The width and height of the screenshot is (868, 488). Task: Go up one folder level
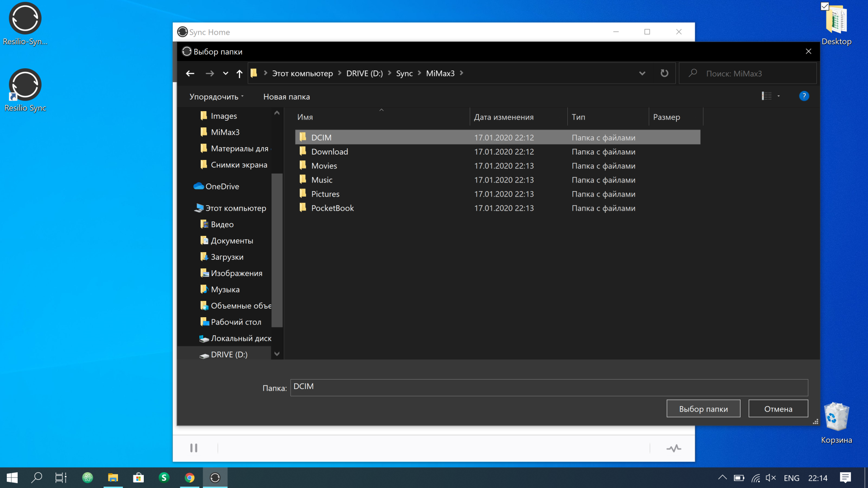click(240, 73)
